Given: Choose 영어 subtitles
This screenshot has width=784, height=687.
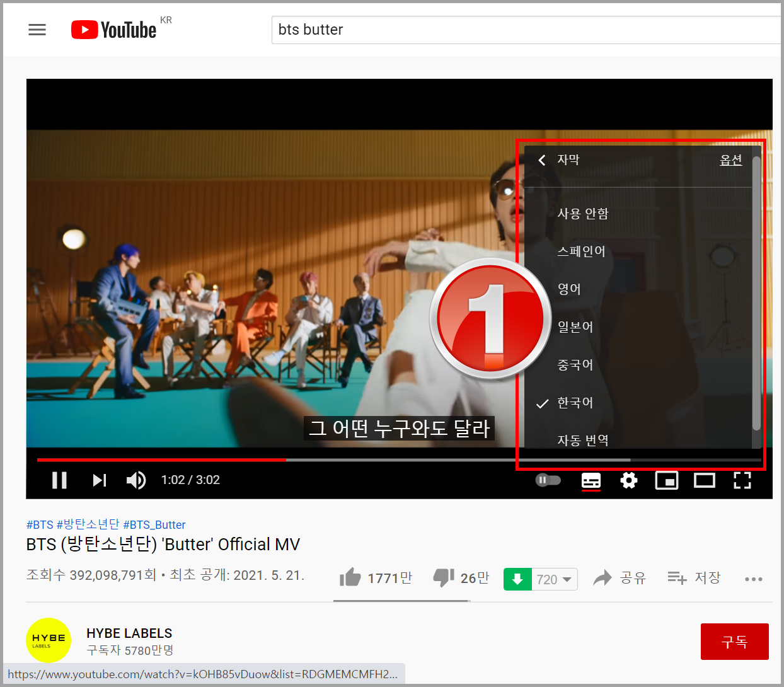Looking at the screenshot, I should coord(638,289).
